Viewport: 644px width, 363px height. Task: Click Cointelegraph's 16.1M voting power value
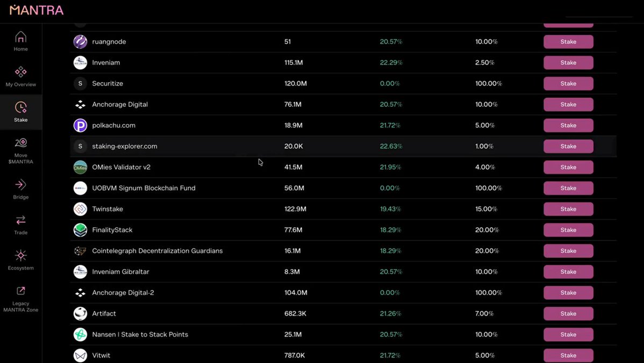pos(292,251)
